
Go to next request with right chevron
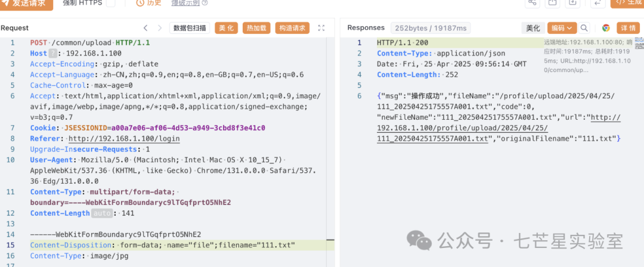159,28
